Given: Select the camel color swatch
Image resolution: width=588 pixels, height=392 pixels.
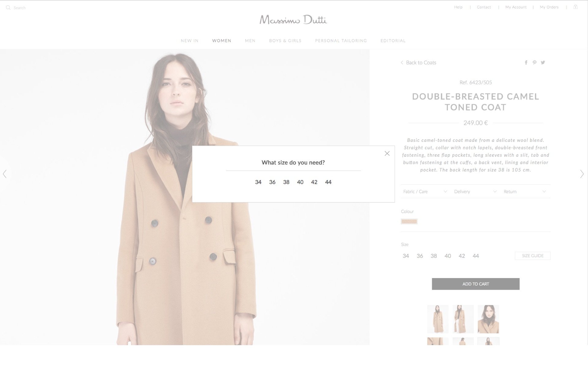Looking at the screenshot, I should tap(409, 221).
